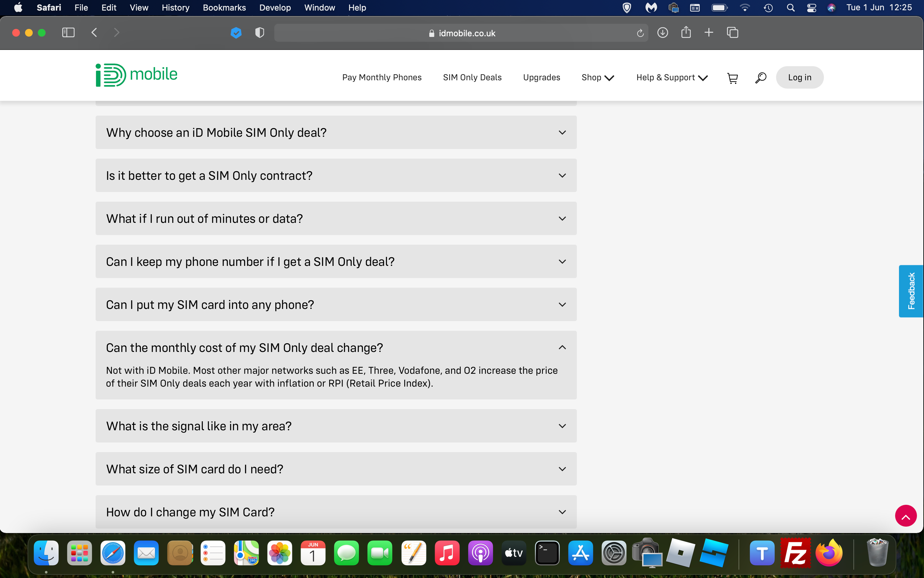The image size is (924, 578).
Task: Open the Share sheet icon
Action: pyautogui.click(x=686, y=32)
